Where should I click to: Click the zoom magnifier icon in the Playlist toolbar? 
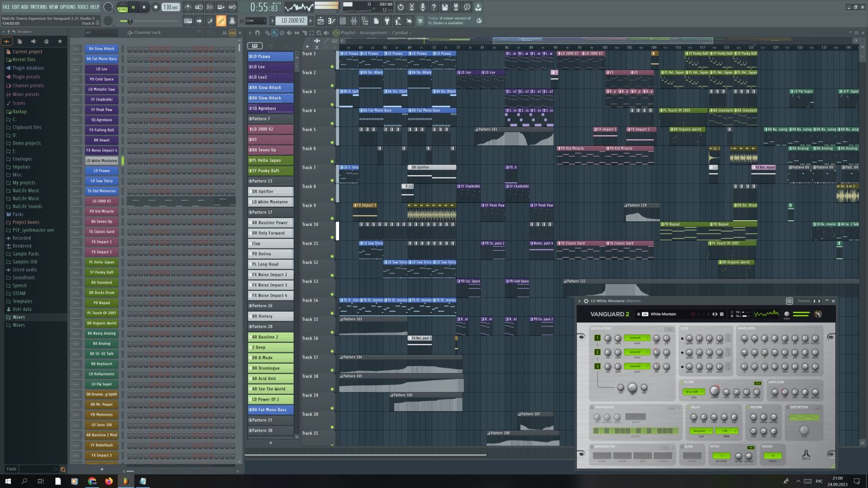tap(319, 33)
